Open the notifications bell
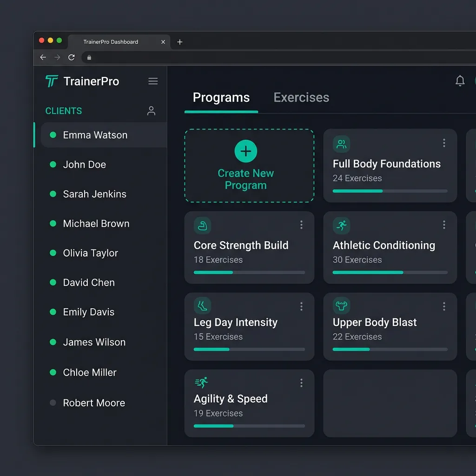The width and height of the screenshot is (476, 476). coord(460,81)
